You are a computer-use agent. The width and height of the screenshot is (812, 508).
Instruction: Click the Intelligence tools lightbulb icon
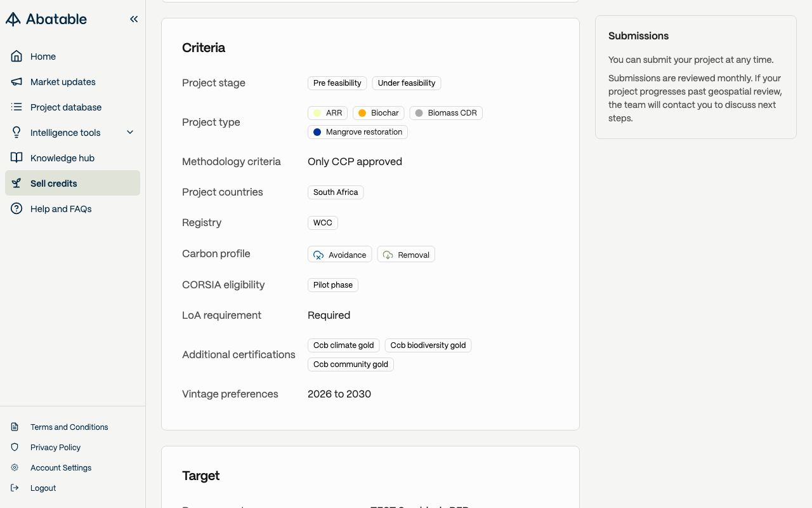point(16,133)
